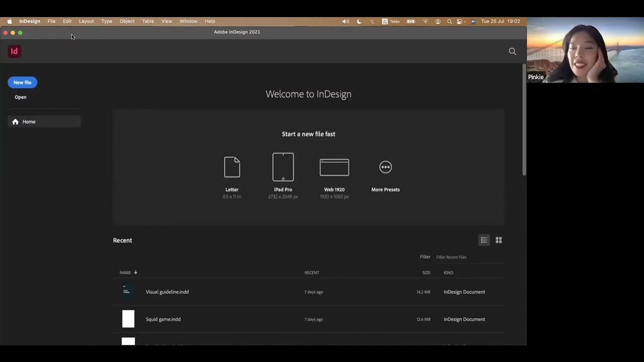The height and width of the screenshot is (362, 644).
Task: Open Control Center in menu bar
Action: (460, 21)
